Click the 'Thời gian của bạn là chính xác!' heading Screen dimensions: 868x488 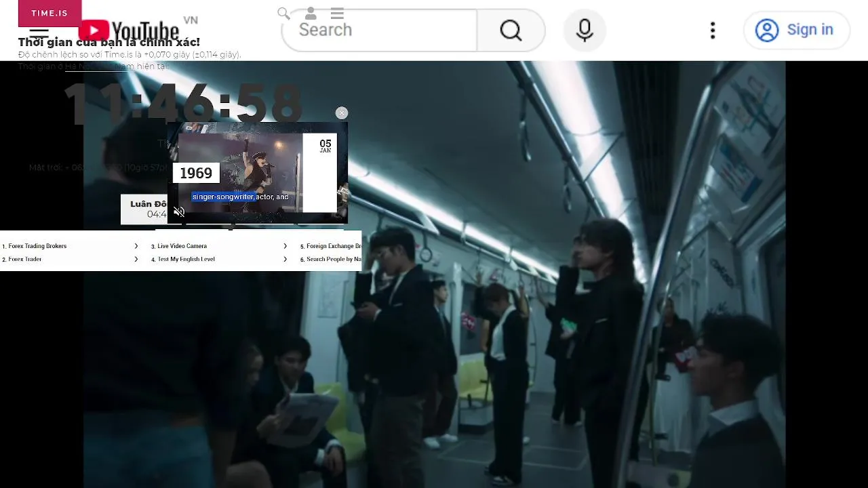coord(109,42)
